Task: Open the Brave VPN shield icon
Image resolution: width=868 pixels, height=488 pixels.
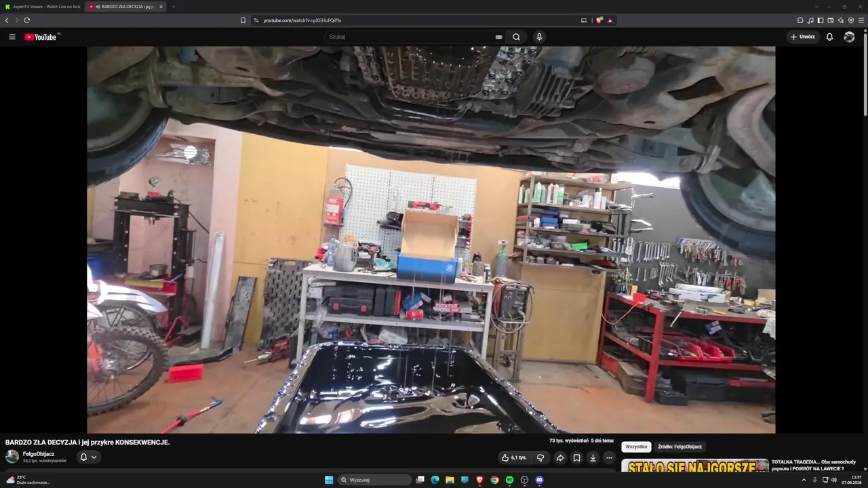Action: point(851,20)
